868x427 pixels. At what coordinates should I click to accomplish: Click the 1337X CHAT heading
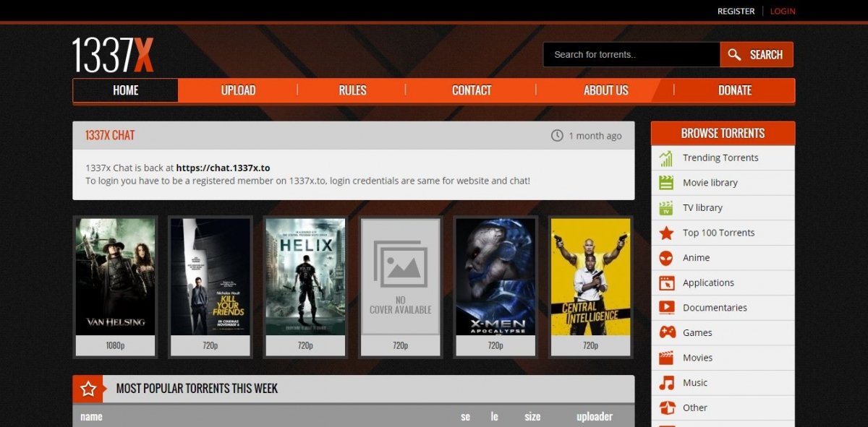(x=110, y=136)
